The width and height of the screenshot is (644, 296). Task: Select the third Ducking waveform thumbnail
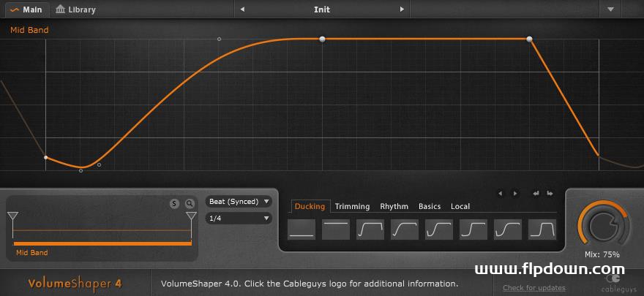tap(370, 229)
